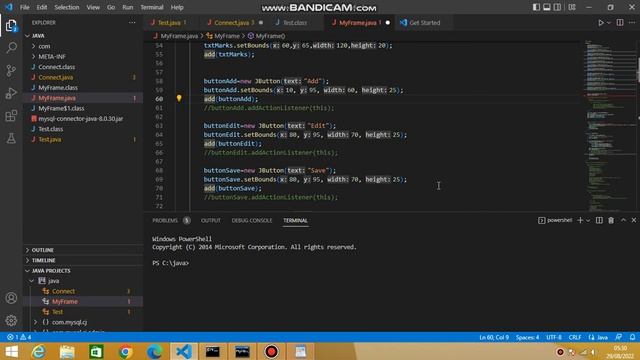
Task: Open the Search view in activity bar
Action: pyautogui.click(x=11, y=48)
